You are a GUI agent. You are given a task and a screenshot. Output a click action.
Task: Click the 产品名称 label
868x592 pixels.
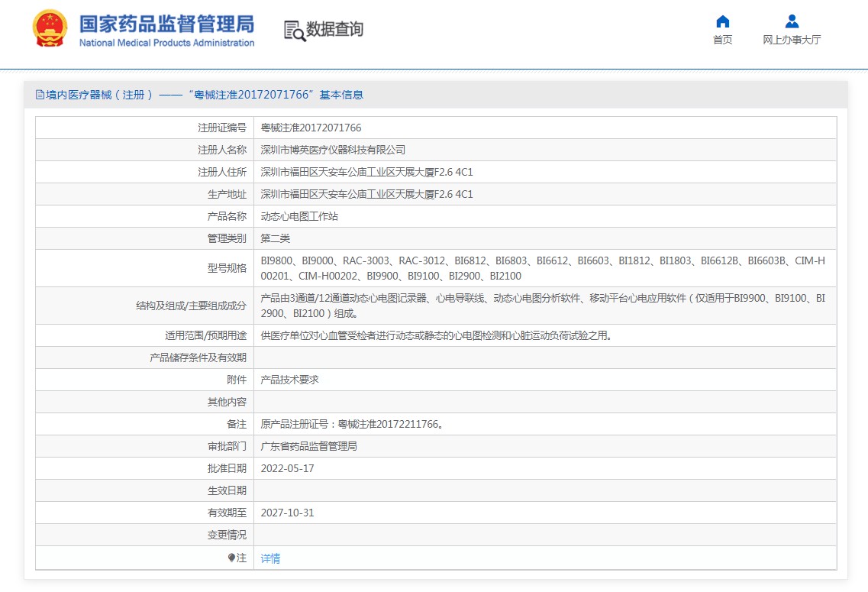227,216
